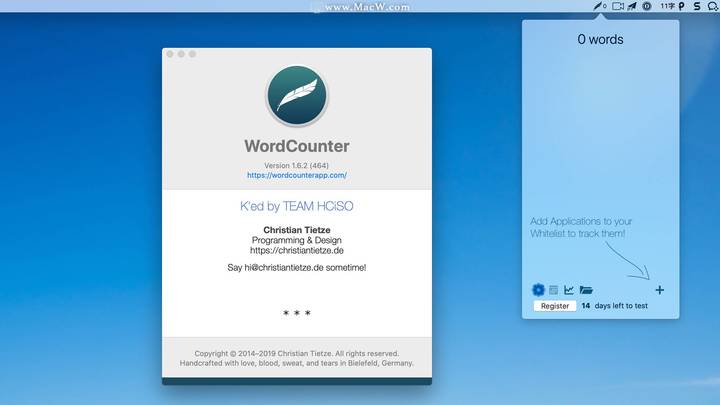This screenshot has width=720, height=405.
Task: Click the 'WordCounter' title text
Action: pos(297,146)
